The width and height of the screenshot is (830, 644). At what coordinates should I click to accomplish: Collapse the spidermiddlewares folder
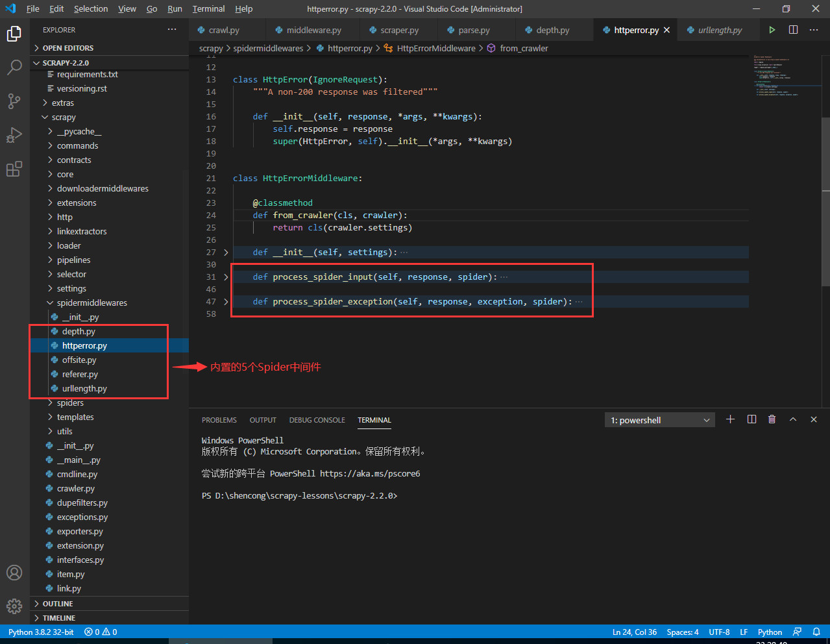tap(109, 303)
